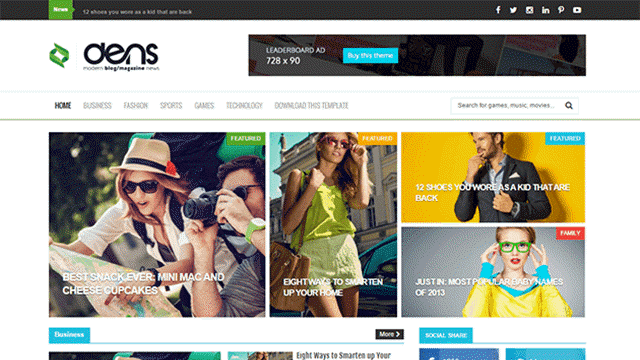Open the Pinterest icon in top bar
Screen dimensions: 640x360
[561, 10]
